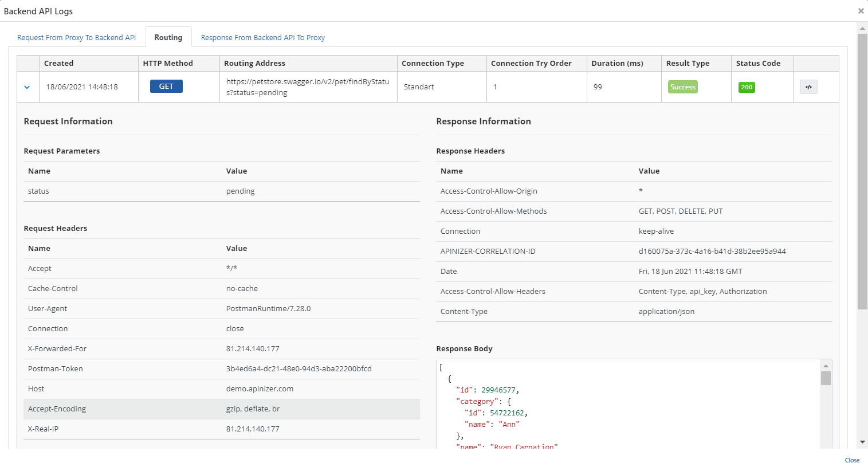Click the Created column header
The height and width of the screenshot is (471, 868).
(x=59, y=64)
